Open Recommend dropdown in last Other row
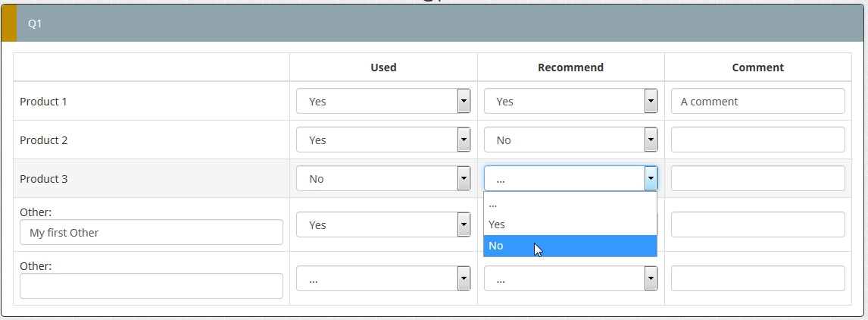 pyautogui.click(x=570, y=278)
